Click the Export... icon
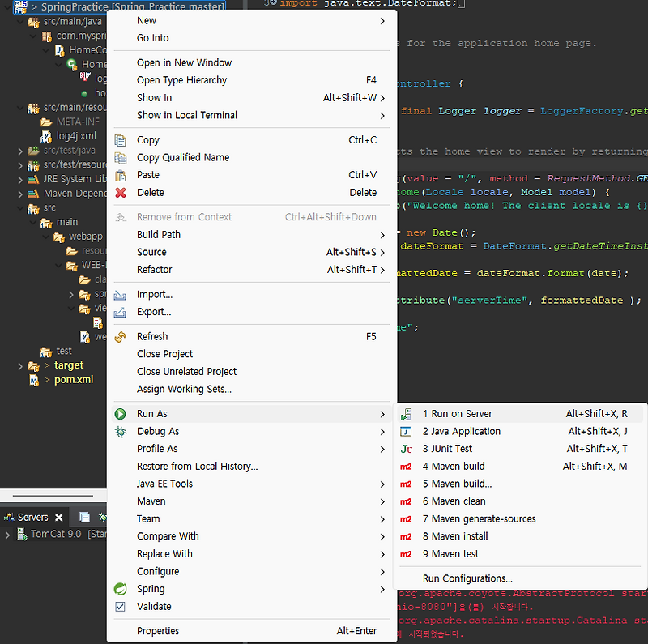 coord(120,312)
